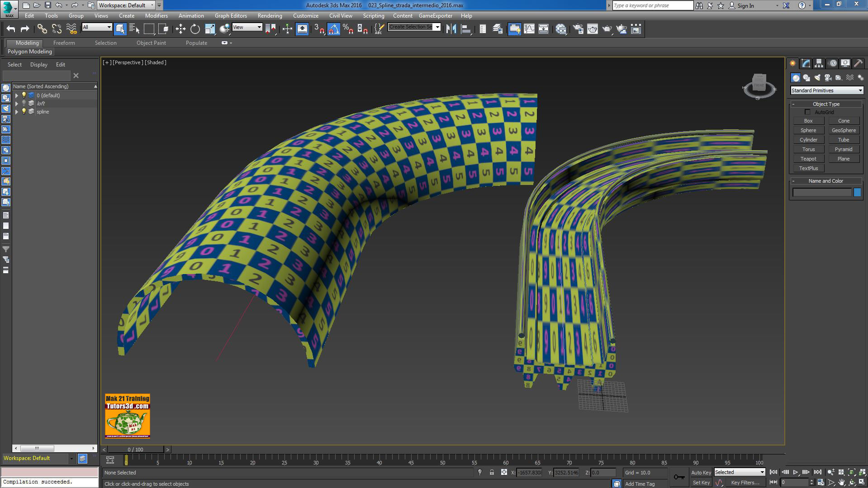Toggle Angle Snap on the toolbar
Viewport: 868px width, 488px height.
coord(334,29)
